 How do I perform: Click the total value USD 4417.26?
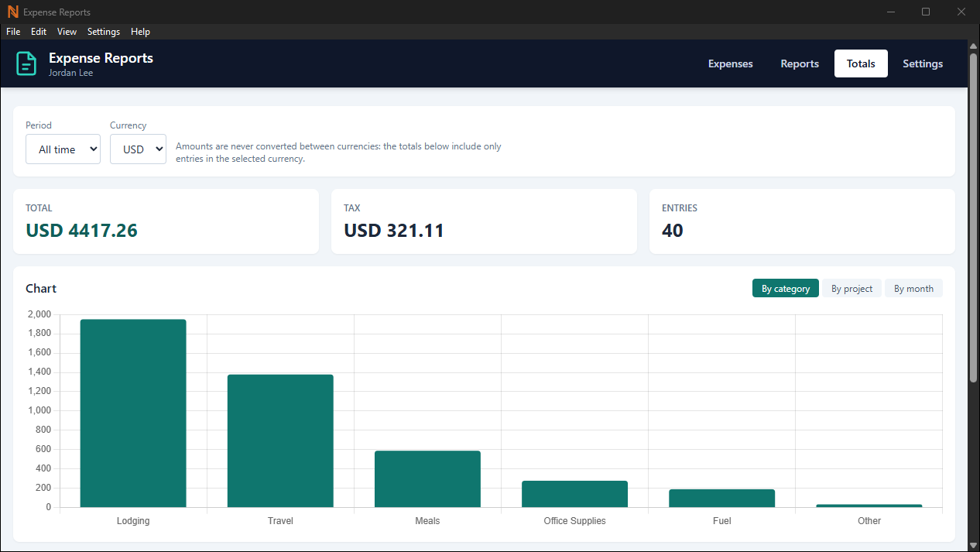coord(81,230)
